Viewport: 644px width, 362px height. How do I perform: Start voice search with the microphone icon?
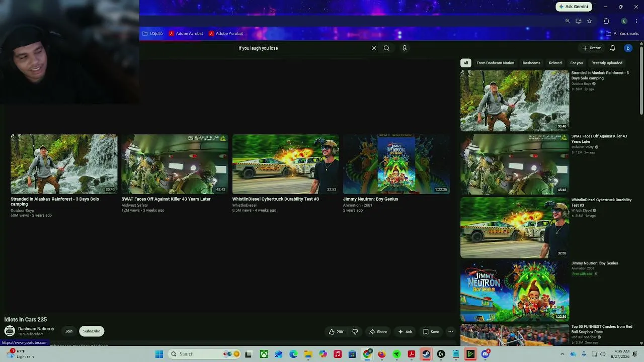[x=405, y=48]
